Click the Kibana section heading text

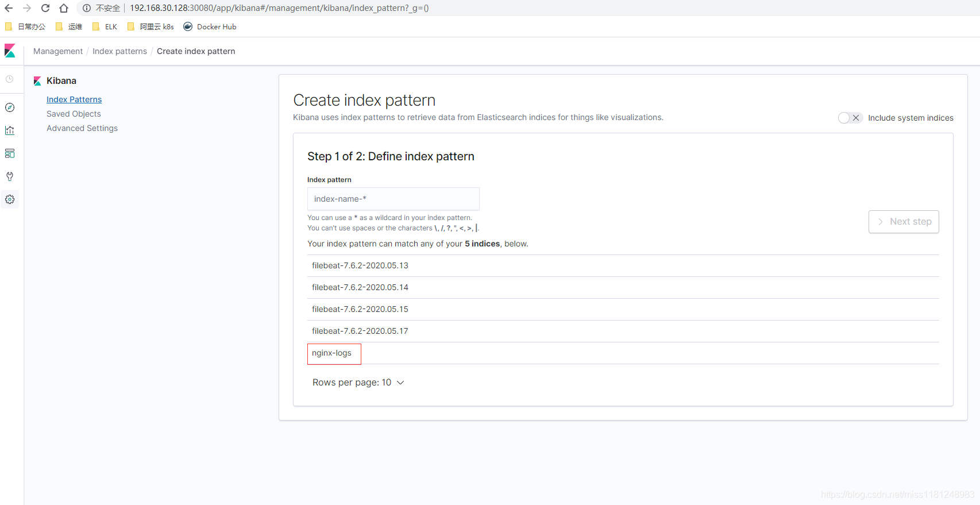point(61,81)
